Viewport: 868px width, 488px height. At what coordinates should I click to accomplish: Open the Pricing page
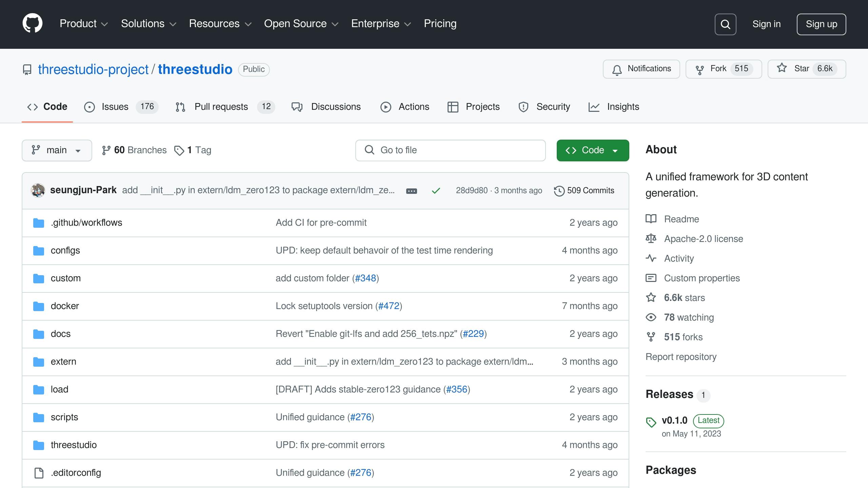[x=440, y=24]
